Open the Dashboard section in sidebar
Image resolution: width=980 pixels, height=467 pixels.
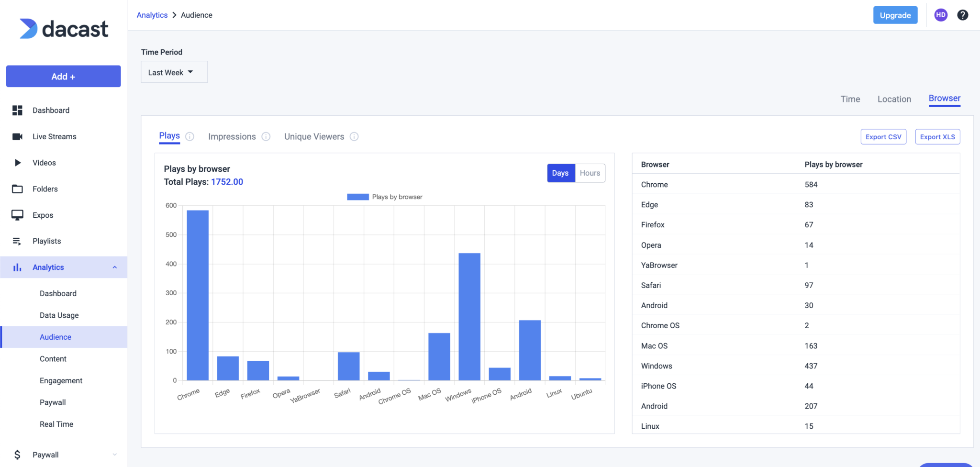click(51, 110)
